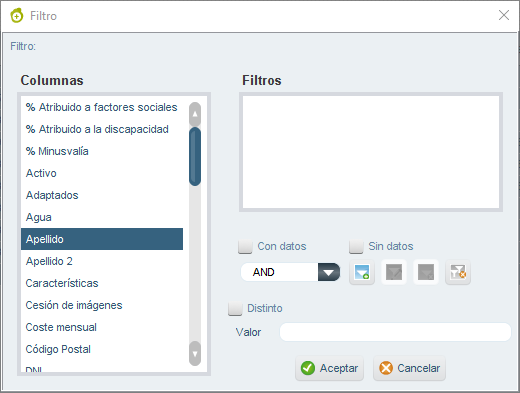520x393 pixels.
Task: Select 'Cesión de imágenes' column
Action: coord(102,305)
